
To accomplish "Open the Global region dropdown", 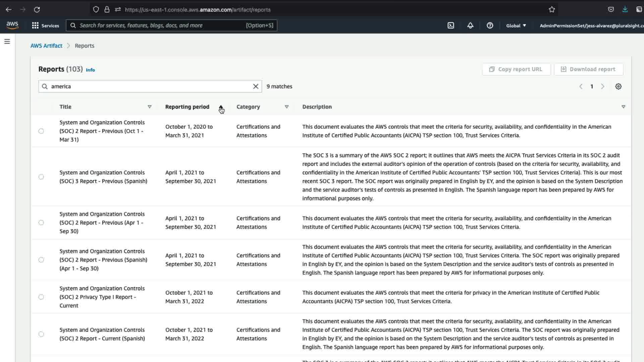I will tap(516, 25).
